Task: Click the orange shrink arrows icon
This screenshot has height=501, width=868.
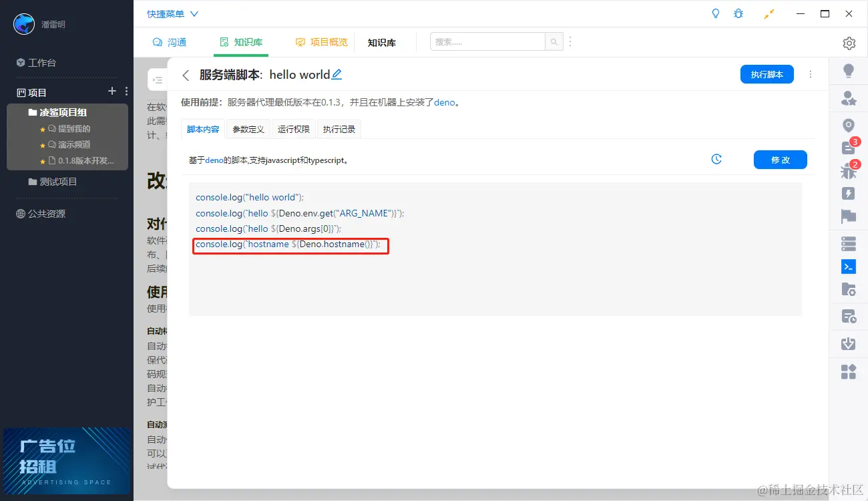Action: click(769, 14)
